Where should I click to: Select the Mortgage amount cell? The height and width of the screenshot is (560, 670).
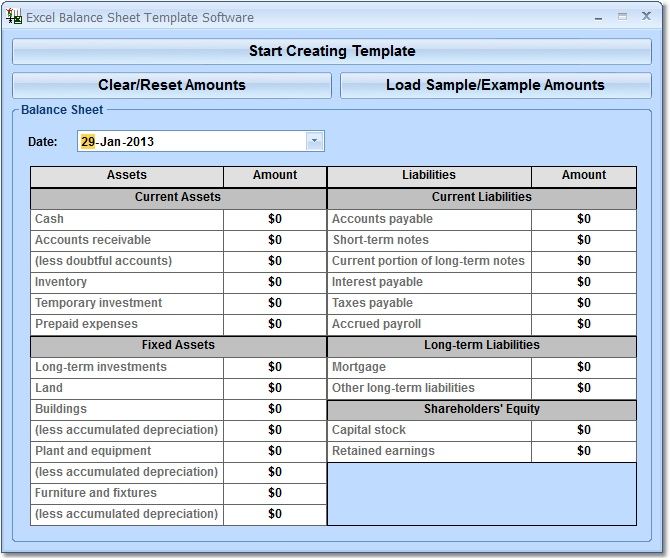click(x=583, y=367)
